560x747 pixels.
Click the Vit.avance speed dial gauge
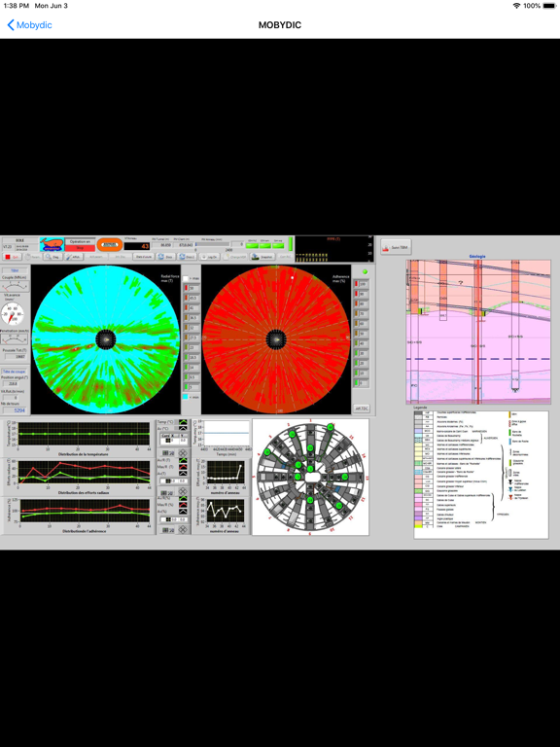(x=12, y=315)
